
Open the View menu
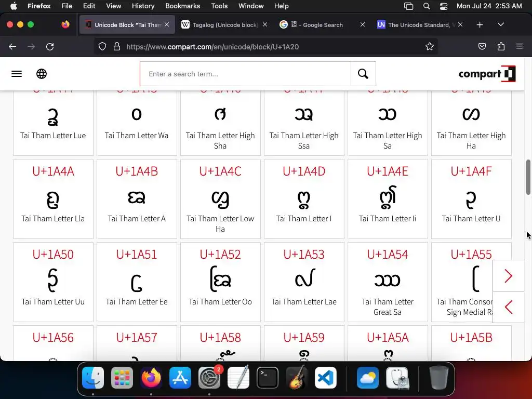(113, 6)
